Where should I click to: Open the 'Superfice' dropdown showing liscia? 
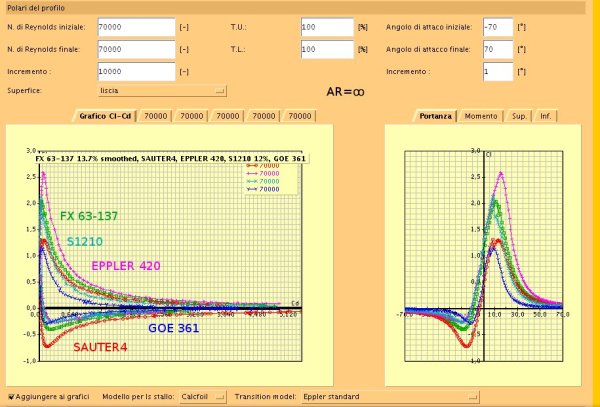coord(162,90)
